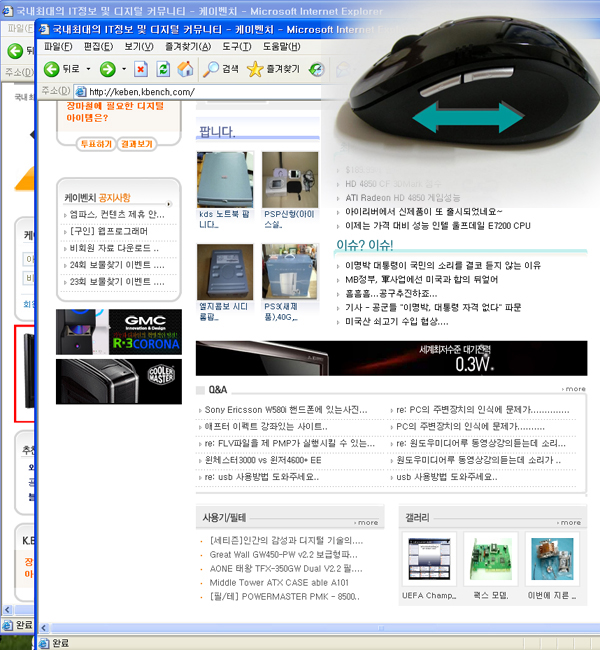Click page icon beside the URL address
600x650 pixels.
80,92
